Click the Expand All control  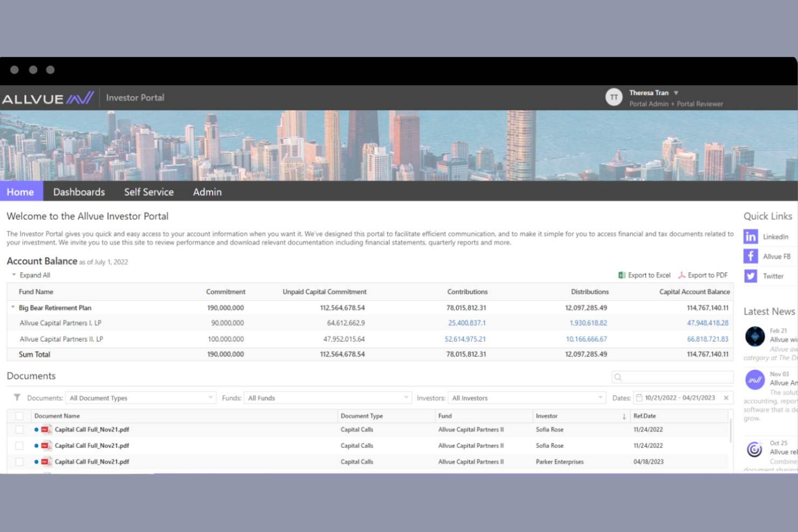click(x=31, y=275)
